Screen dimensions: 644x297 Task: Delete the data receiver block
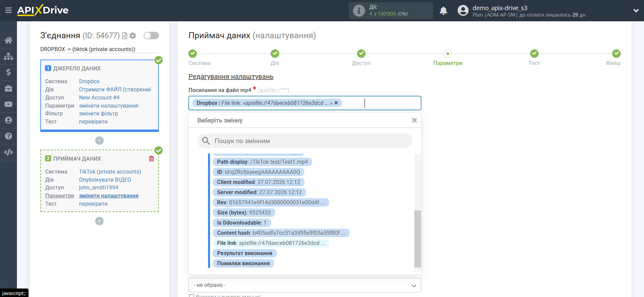click(x=151, y=159)
